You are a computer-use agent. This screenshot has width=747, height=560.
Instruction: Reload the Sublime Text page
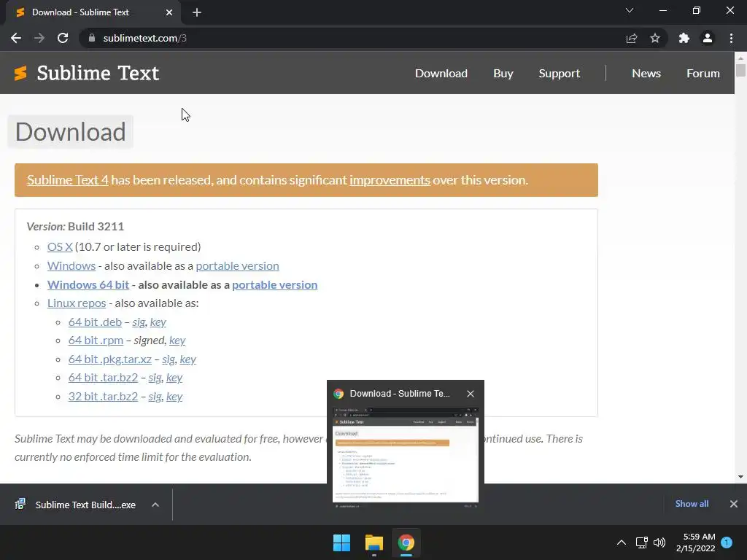click(63, 38)
